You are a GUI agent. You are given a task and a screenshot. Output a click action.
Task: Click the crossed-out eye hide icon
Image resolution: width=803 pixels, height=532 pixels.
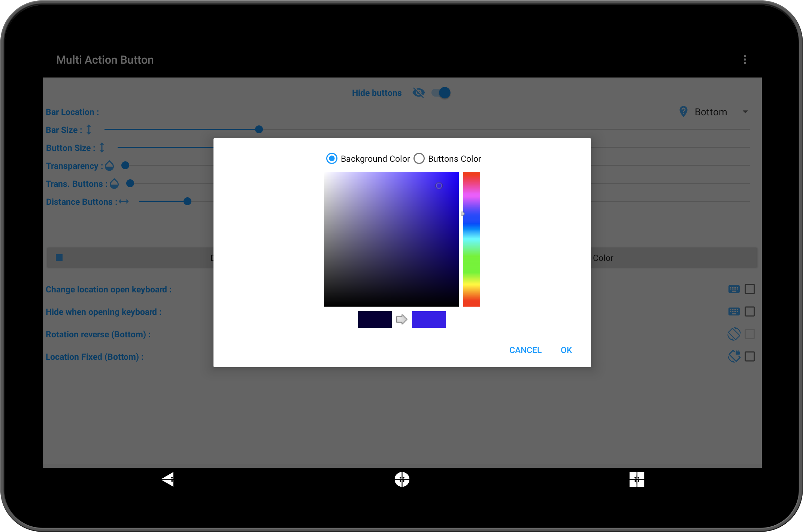point(418,92)
